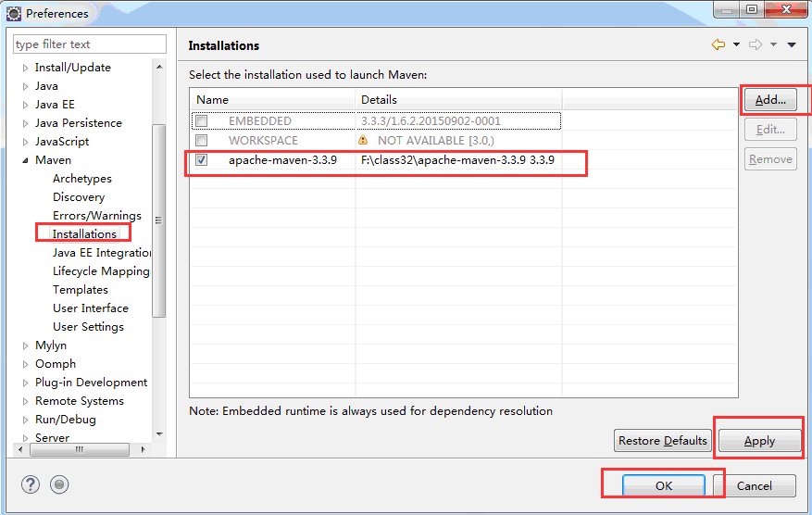The width and height of the screenshot is (812, 515).
Task: Click the Cancel button
Action: (x=754, y=485)
